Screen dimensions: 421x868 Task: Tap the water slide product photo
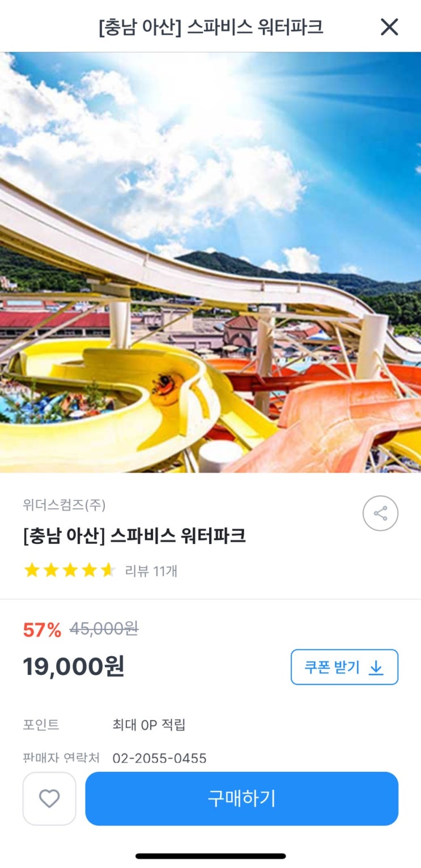[x=210, y=262]
